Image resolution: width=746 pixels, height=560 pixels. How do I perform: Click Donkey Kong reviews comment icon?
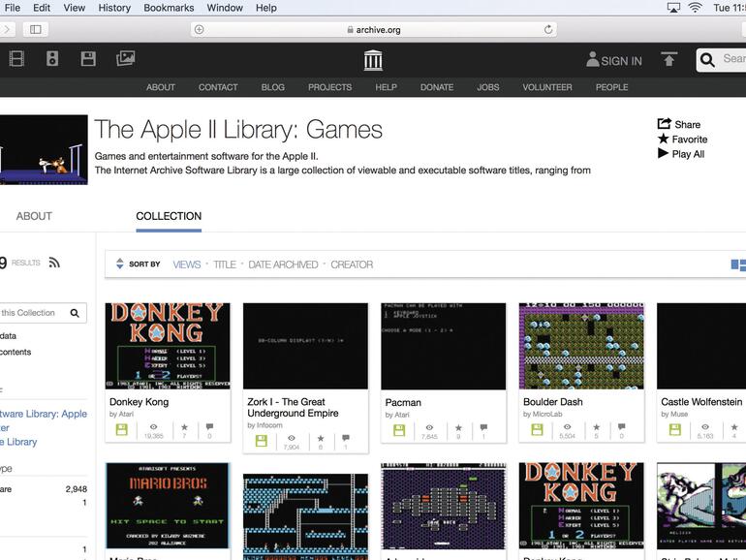coord(209,426)
